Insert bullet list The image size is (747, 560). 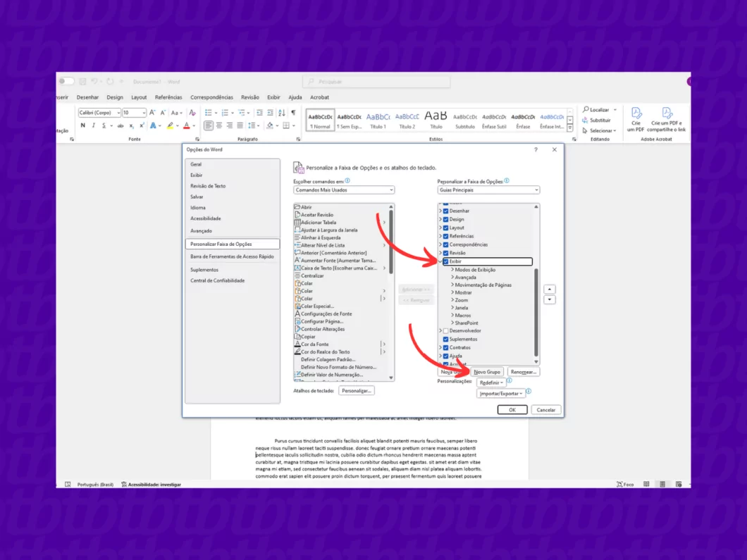208,113
